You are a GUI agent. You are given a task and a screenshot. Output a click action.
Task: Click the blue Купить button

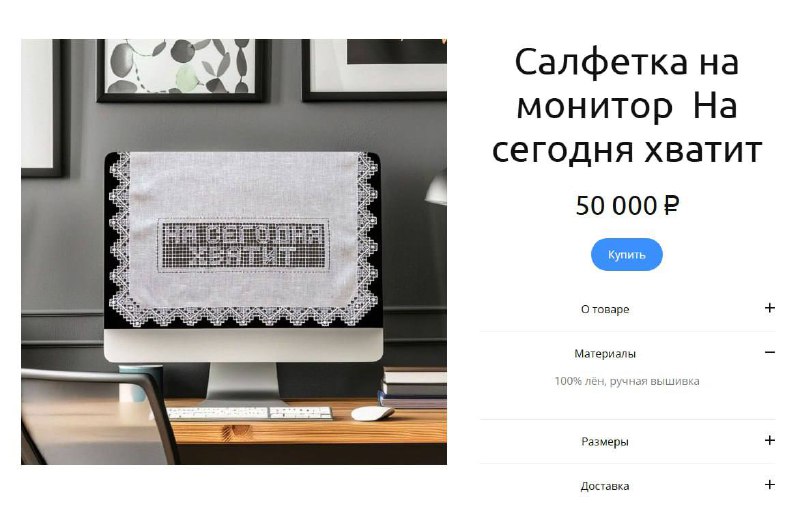(627, 254)
